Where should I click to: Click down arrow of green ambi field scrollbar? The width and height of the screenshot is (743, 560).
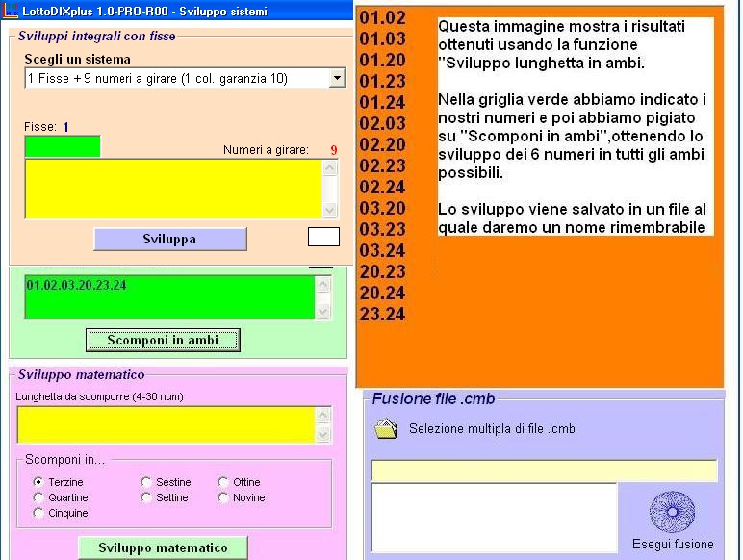pyautogui.click(x=323, y=311)
